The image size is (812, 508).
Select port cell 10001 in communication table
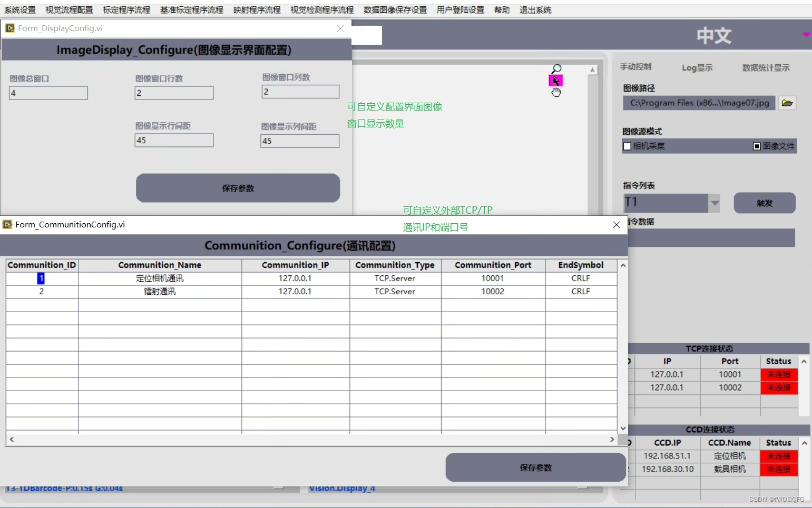coord(493,278)
